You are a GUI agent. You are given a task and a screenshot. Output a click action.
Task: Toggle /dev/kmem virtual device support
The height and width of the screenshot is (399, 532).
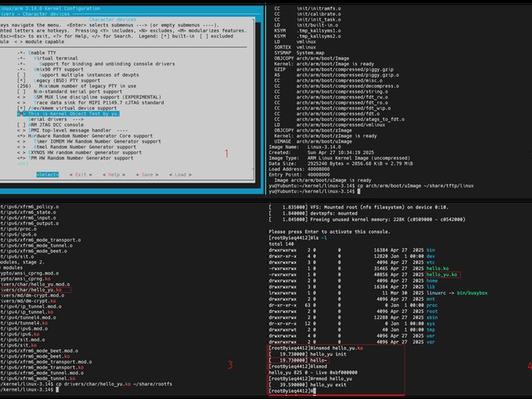pyautogui.click(x=67, y=108)
